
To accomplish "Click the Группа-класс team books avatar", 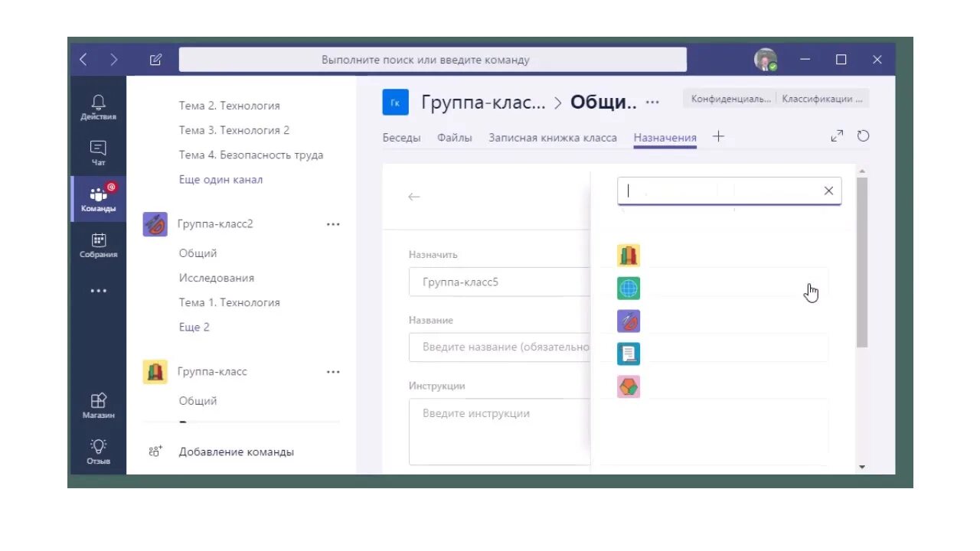I will click(155, 372).
